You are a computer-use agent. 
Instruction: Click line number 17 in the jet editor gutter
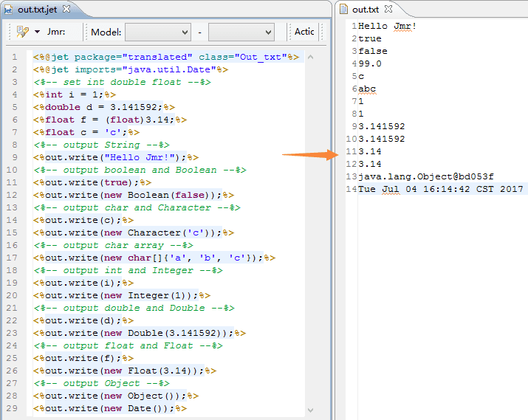pyautogui.click(x=12, y=258)
